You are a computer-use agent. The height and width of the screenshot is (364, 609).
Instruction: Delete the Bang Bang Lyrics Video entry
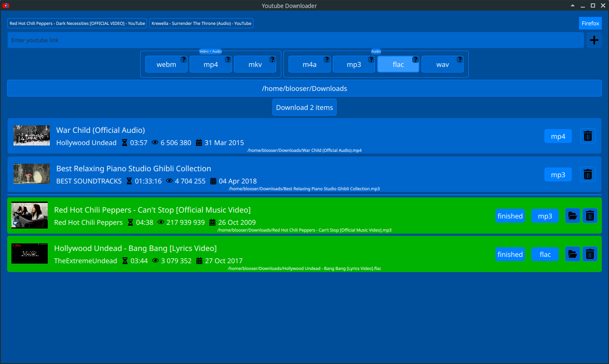pyautogui.click(x=590, y=254)
